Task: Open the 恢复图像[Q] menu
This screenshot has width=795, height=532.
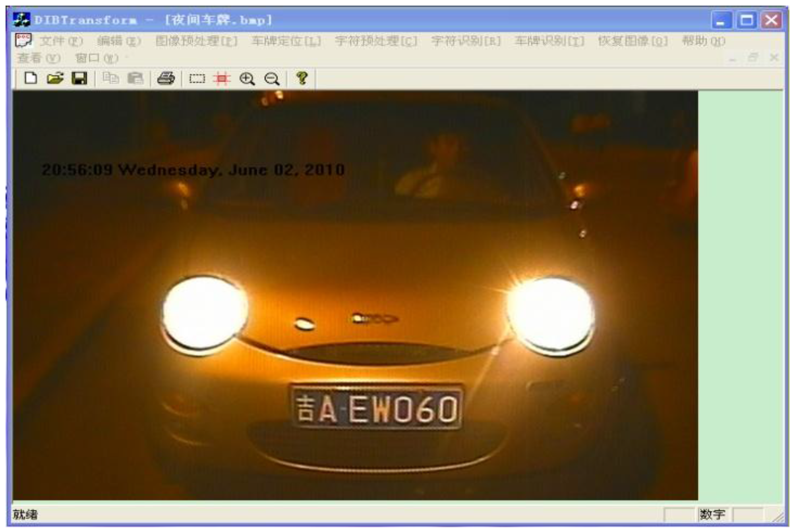Action: [633, 41]
